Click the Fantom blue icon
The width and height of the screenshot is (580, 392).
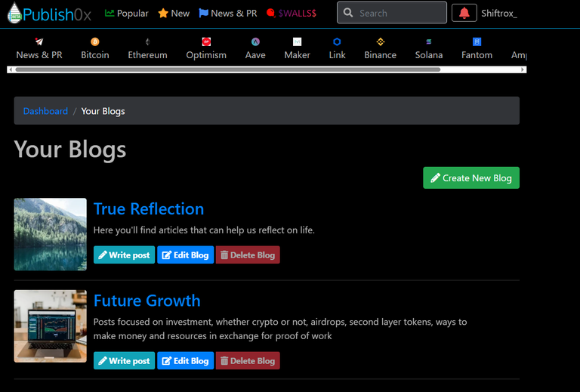(477, 42)
